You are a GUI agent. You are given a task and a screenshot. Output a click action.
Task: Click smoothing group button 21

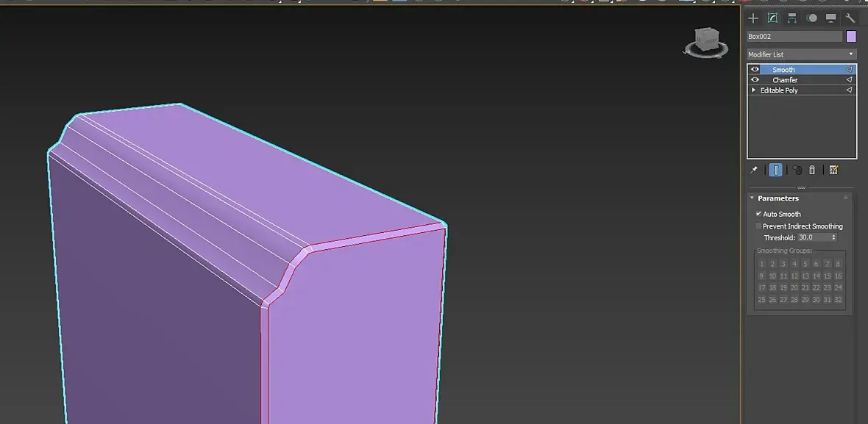tap(805, 287)
